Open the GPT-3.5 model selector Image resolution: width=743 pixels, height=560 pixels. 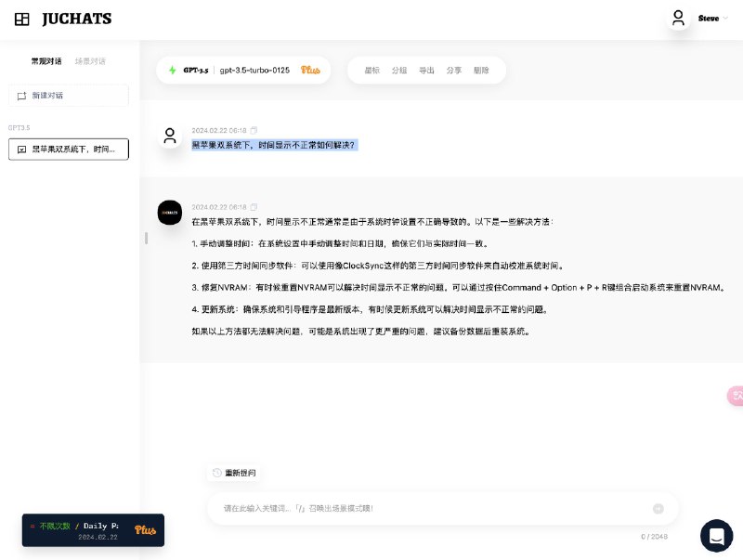coord(190,71)
